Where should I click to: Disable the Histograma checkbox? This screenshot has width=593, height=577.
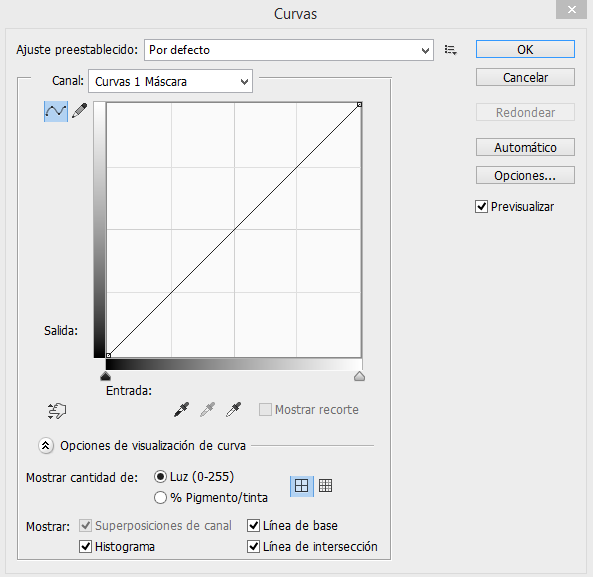tap(85, 546)
